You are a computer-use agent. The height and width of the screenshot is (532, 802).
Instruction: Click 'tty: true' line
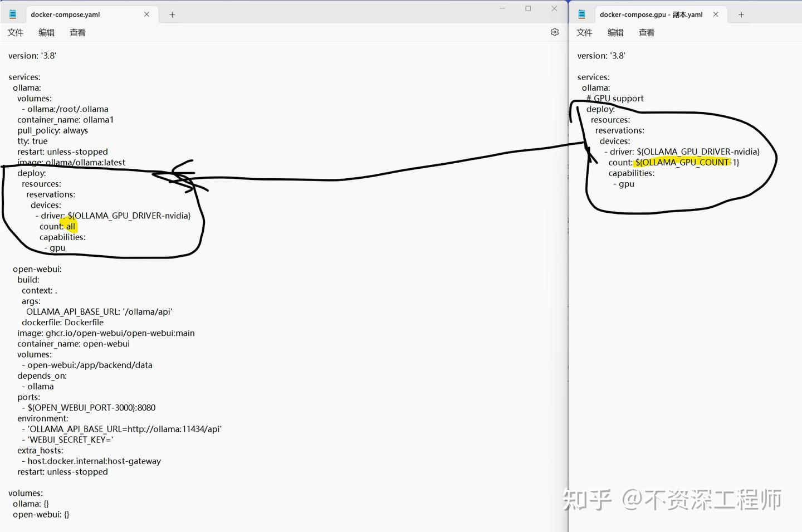[x=32, y=141]
